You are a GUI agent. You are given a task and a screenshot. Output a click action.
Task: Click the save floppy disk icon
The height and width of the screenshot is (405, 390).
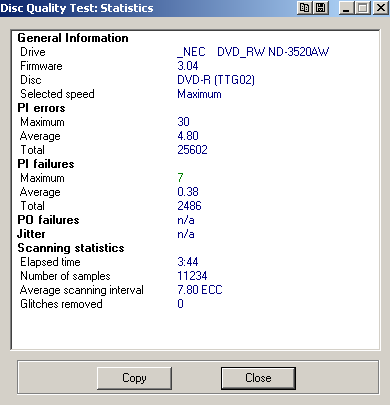(x=321, y=8)
